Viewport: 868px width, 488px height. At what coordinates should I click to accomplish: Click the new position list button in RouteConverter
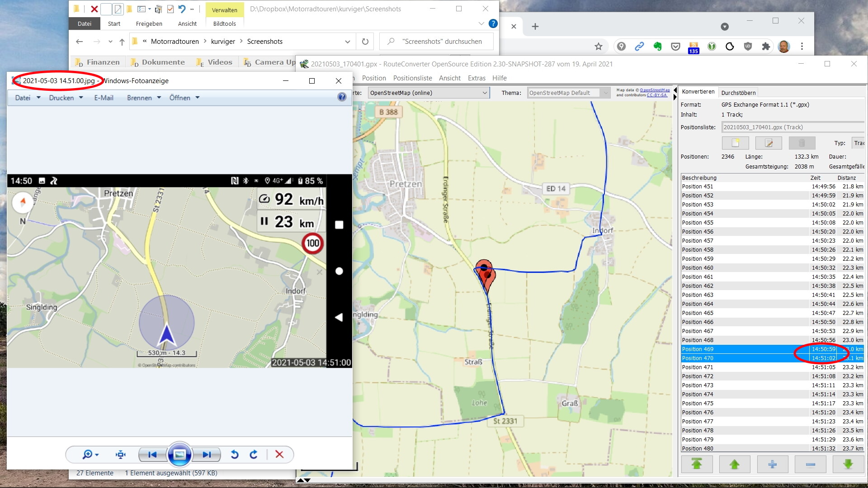click(x=735, y=143)
